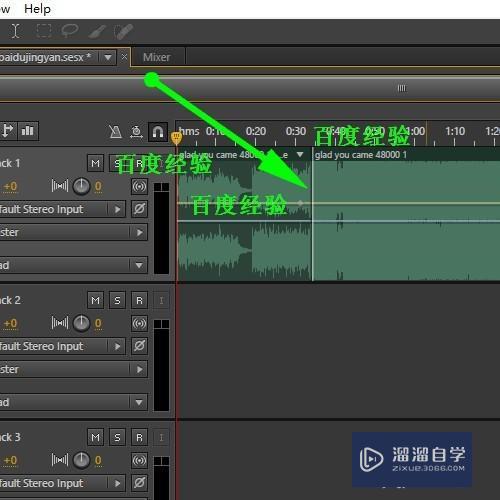Open first clip's dropdown triangle menu

[x=300, y=155]
